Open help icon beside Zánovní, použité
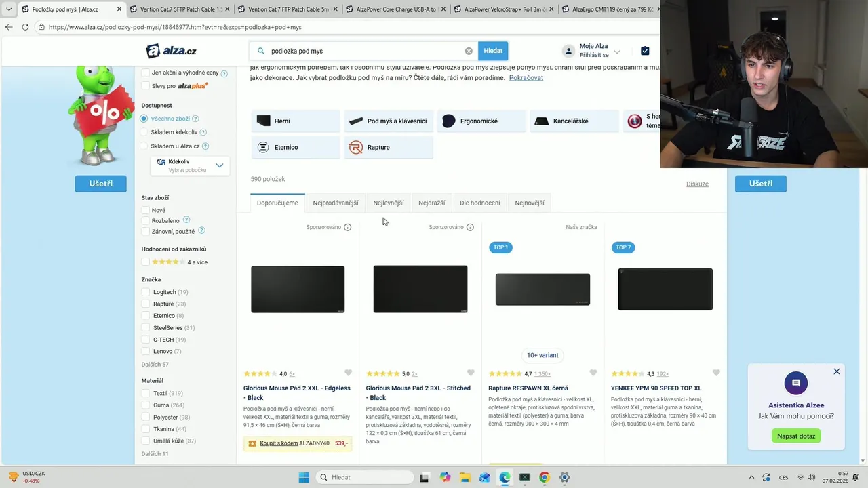Viewport: 868px width, 488px height. 201,231
